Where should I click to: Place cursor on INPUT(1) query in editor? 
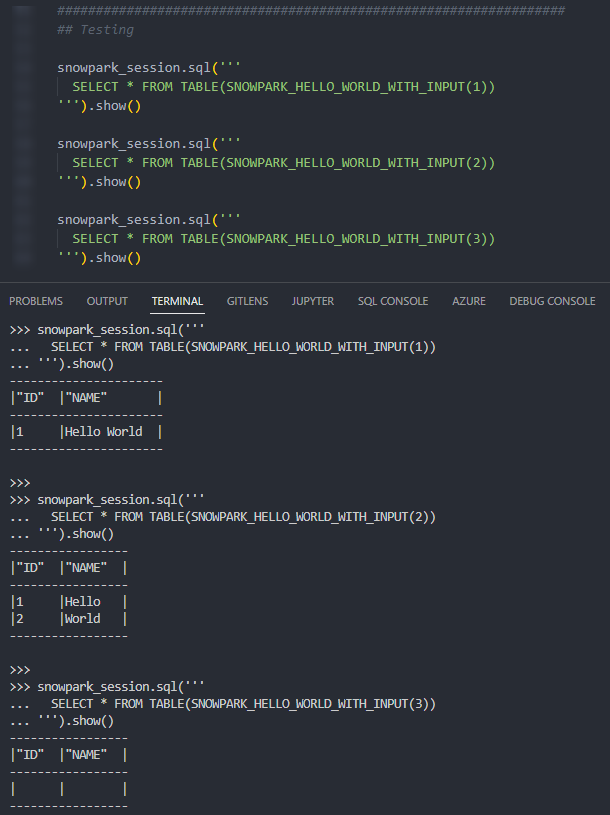(284, 87)
